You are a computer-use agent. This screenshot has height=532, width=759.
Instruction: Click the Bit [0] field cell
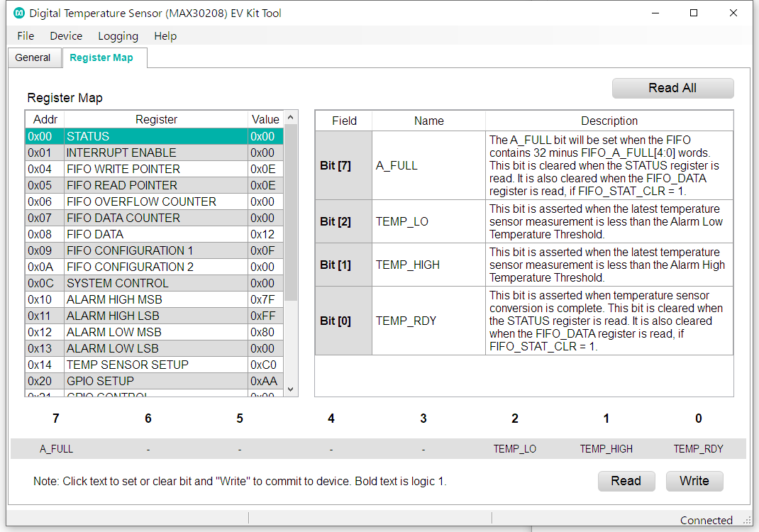click(x=344, y=321)
